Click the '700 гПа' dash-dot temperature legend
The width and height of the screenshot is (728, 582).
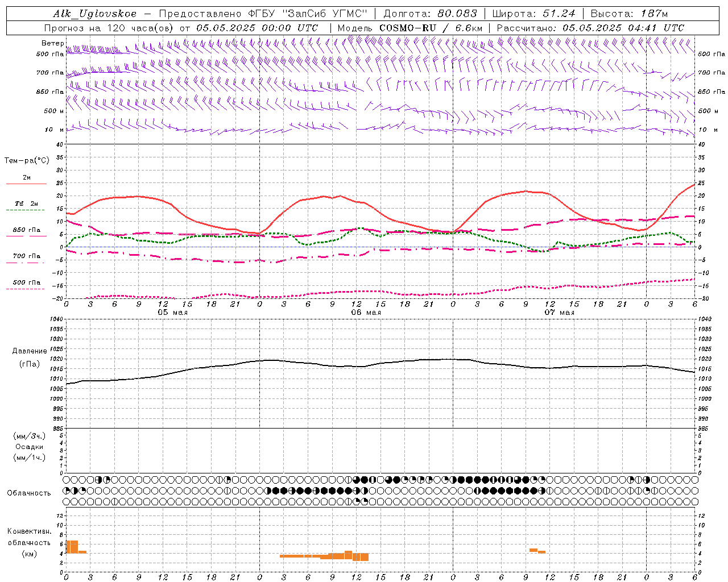coord(27,256)
